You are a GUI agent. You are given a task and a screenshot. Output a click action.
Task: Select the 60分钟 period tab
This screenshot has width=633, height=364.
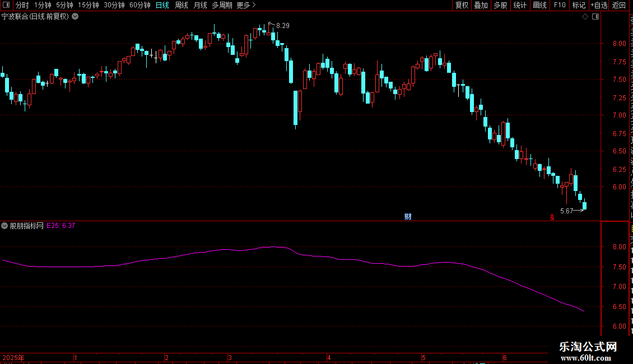139,5
